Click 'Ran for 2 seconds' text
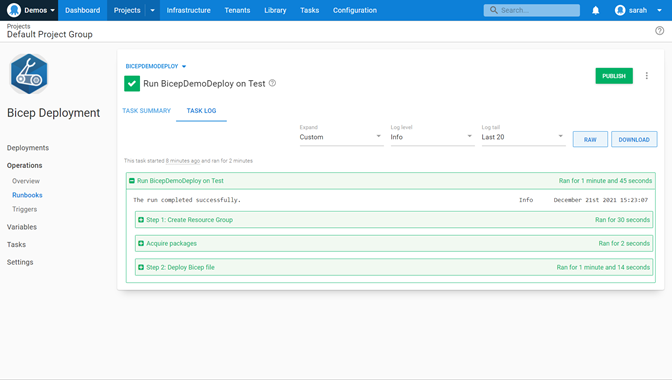 (624, 243)
